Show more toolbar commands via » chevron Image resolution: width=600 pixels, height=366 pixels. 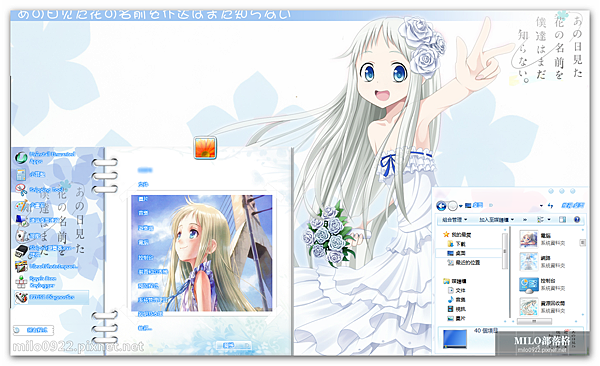tap(525, 220)
